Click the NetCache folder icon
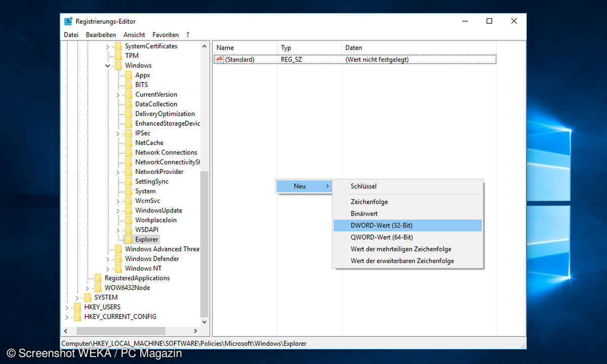This screenshot has width=607, height=364. click(128, 143)
